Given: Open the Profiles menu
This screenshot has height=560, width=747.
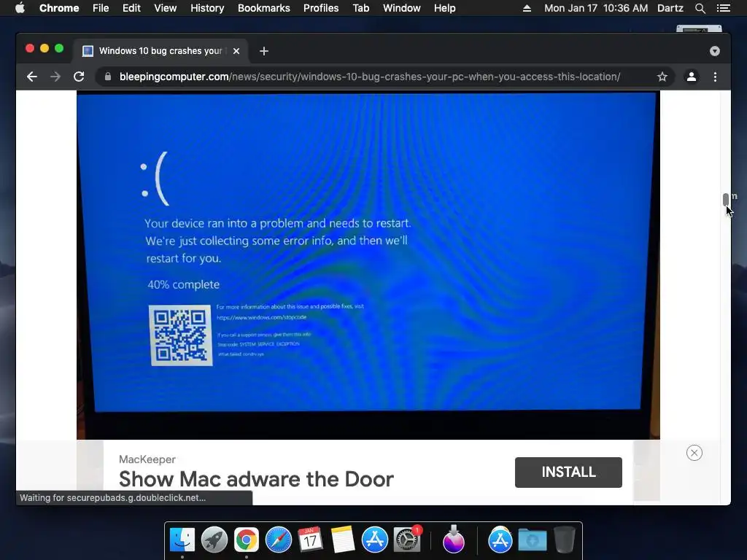Looking at the screenshot, I should 321,8.
